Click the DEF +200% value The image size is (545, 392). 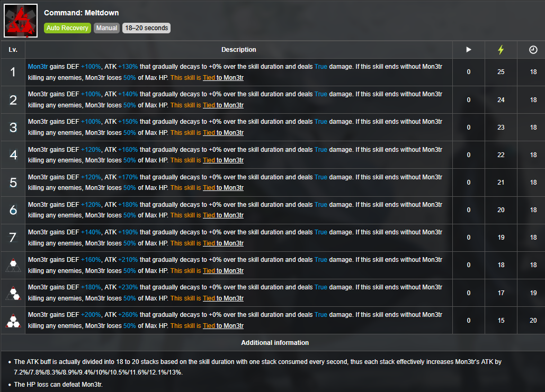(91, 315)
